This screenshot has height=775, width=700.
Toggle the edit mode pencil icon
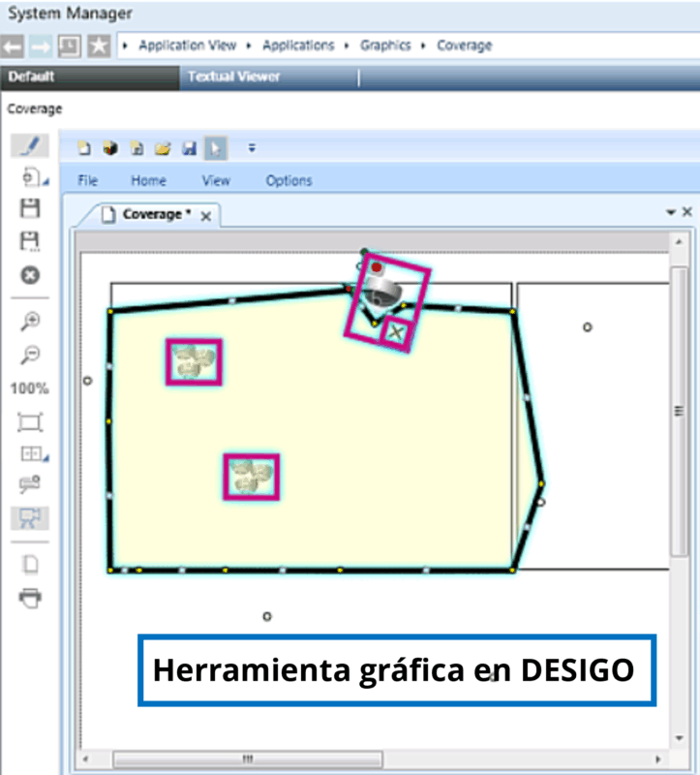[31, 146]
